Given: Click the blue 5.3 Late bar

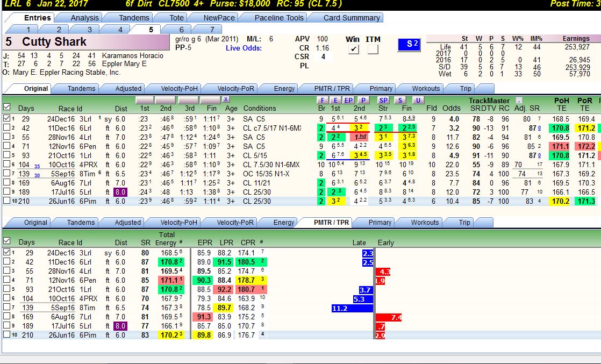Looking at the screenshot, I should 363,299.
